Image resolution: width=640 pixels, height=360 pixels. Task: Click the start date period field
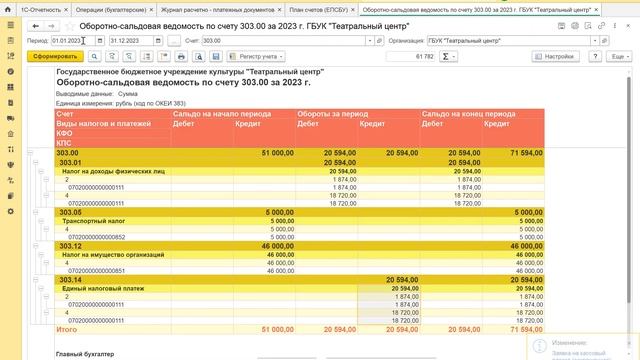[x=73, y=41]
